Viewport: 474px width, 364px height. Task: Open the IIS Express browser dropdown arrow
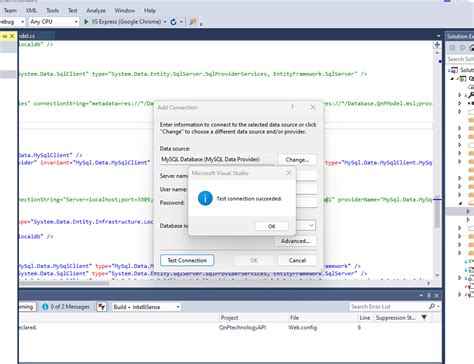tap(165, 22)
